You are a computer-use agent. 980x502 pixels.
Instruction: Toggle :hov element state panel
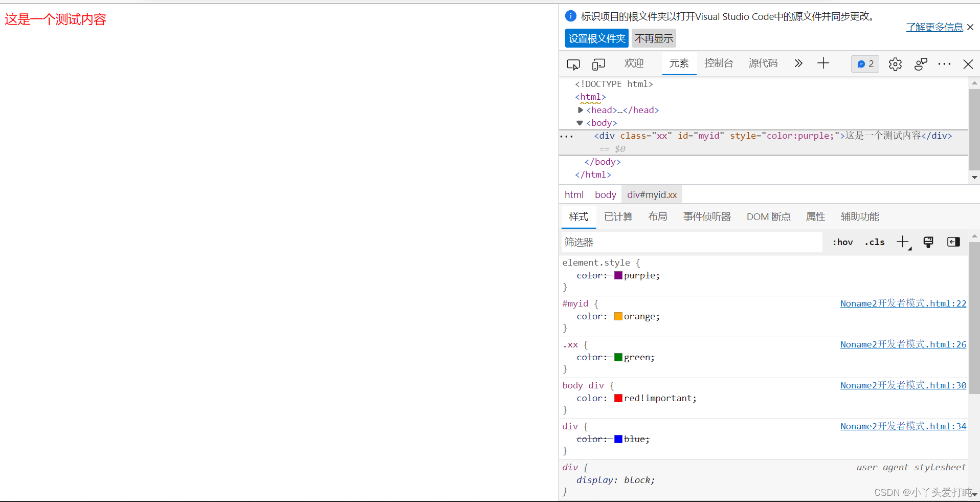842,242
